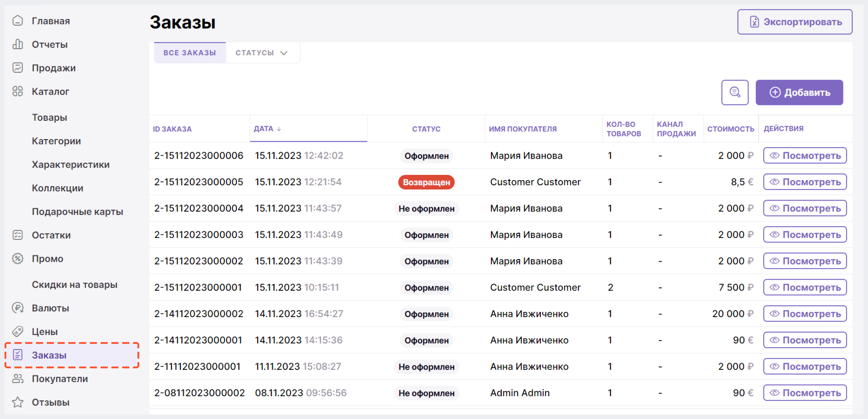Image resolution: width=868 pixels, height=419 pixels.
Task: Click the Валюты ruble coin icon
Action: pyautogui.click(x=17, y=308)
